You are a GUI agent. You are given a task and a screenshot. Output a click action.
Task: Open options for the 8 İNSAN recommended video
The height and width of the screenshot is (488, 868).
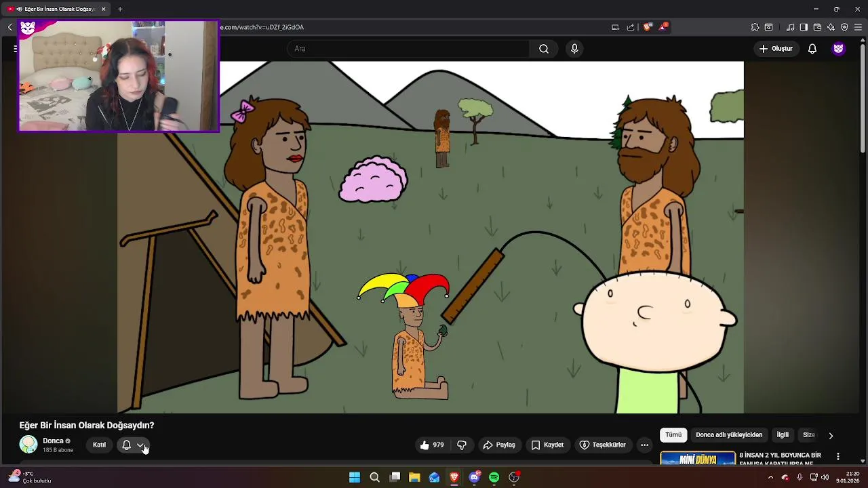[838, 457]
